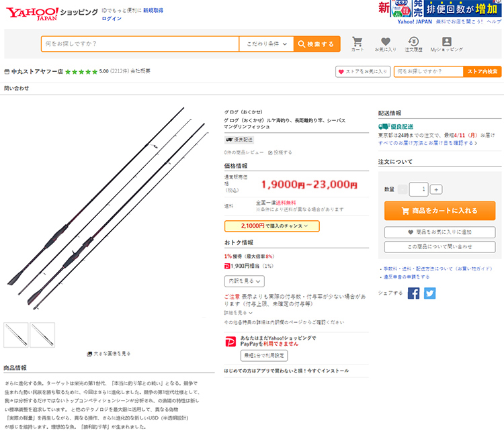504x435 pixels.
Task: Click the PayPay logo icon
Action: tap(230, 341)
